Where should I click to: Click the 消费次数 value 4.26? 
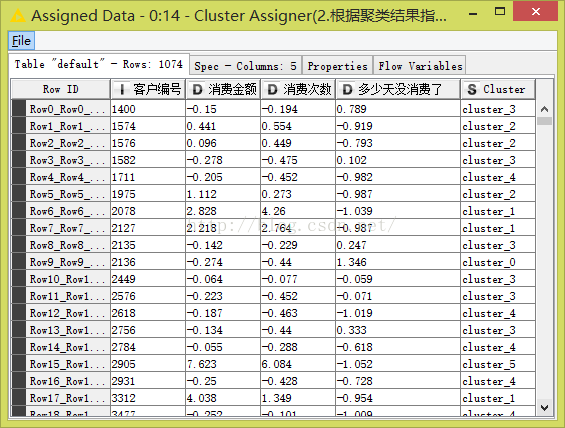(298, 211)
